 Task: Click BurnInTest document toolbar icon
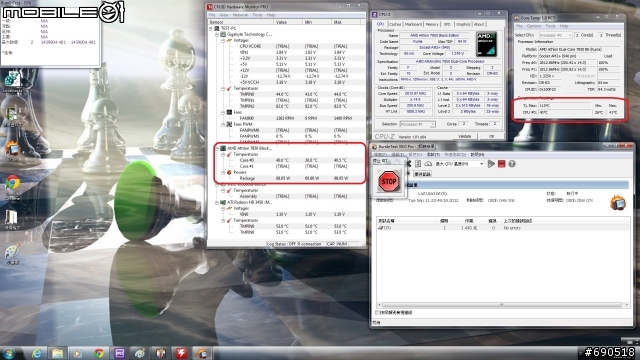(418, 164)
